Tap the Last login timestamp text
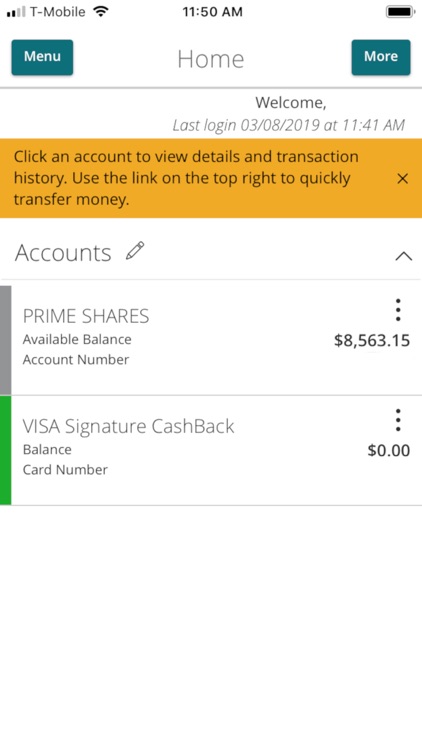The width and height of the screenshot is (422, 750). pyautogui.click(x=289, y=125)
